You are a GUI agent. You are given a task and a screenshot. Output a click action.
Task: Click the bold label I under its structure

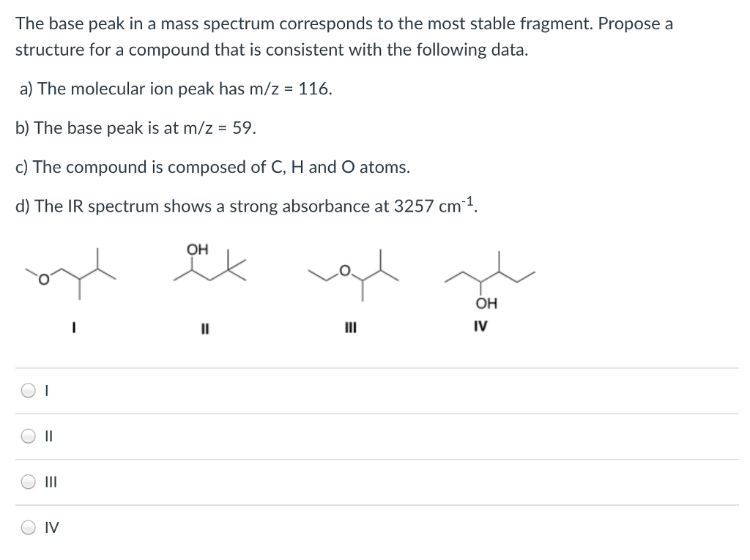tap(73, 327)
